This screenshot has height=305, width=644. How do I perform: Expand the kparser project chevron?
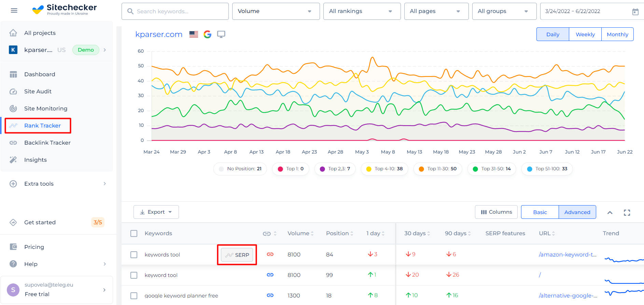click(105, 50)
